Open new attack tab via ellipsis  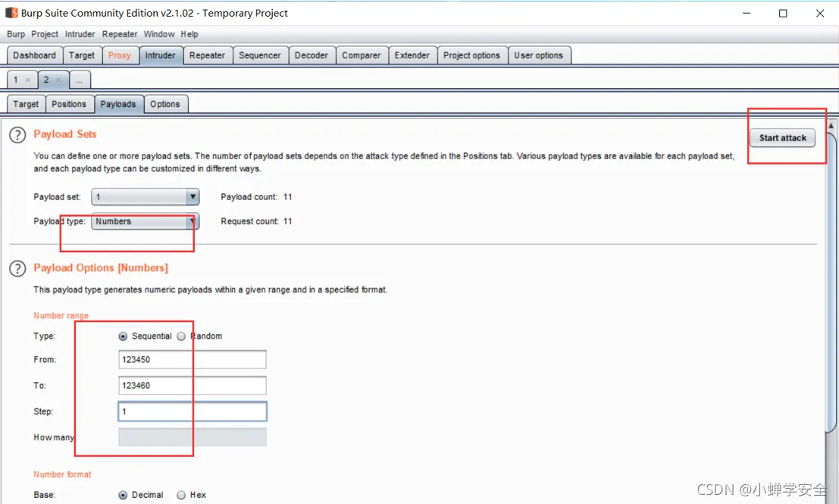point(79,80)
